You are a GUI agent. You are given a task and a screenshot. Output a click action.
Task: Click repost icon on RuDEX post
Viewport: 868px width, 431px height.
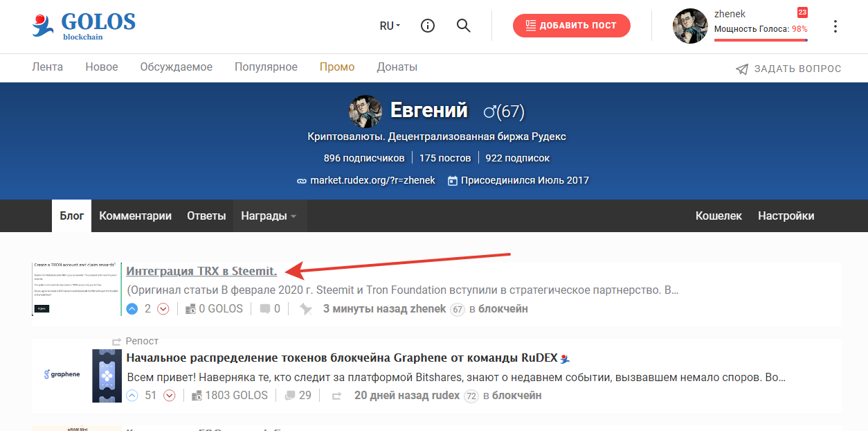(x=337, y=396)
